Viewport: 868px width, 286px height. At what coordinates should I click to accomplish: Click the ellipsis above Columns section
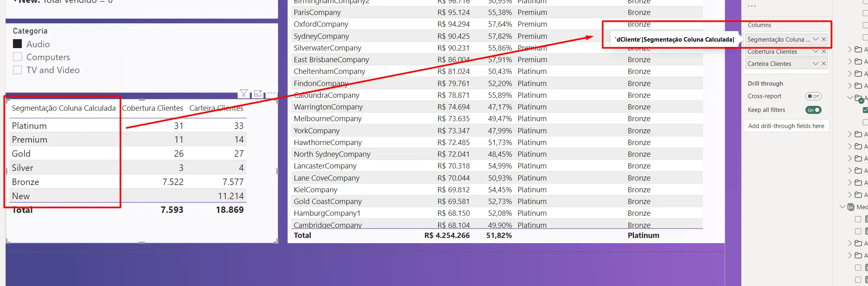752,6
